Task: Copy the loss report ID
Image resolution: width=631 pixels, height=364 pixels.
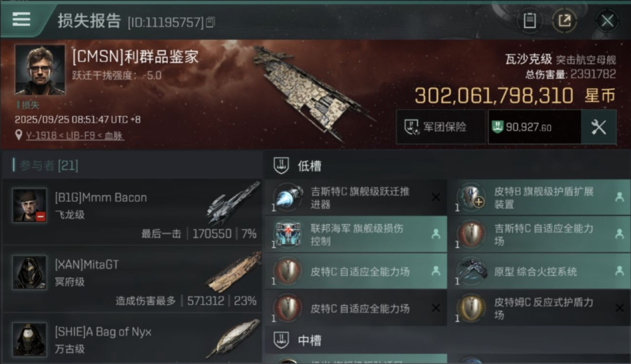Action: click(x=211, y=22)
